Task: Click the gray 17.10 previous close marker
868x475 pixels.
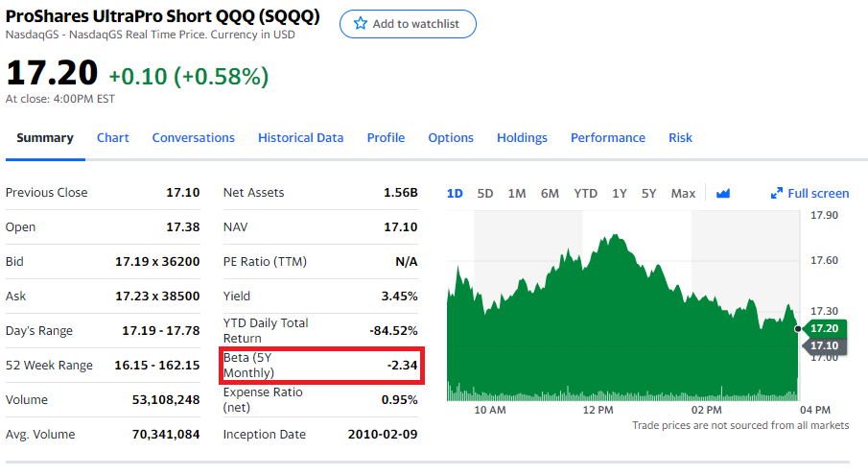Action: tap(825, 346)
